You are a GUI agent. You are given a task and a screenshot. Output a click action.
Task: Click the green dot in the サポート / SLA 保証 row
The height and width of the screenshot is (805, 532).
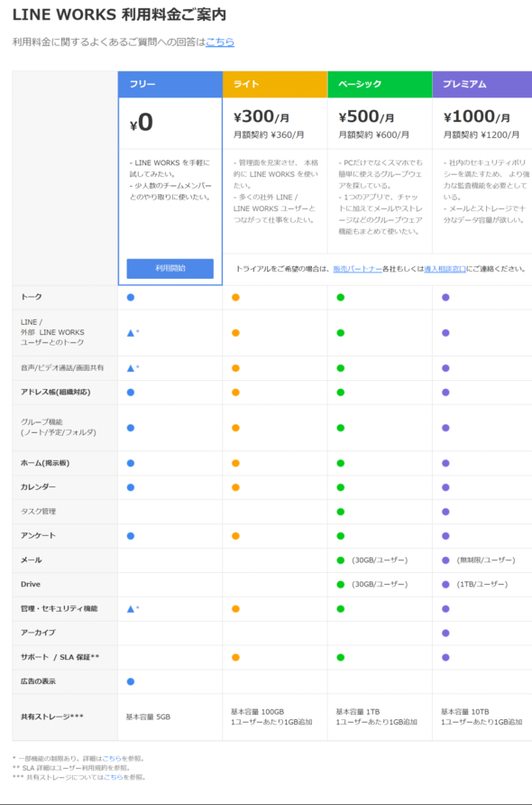340,657
